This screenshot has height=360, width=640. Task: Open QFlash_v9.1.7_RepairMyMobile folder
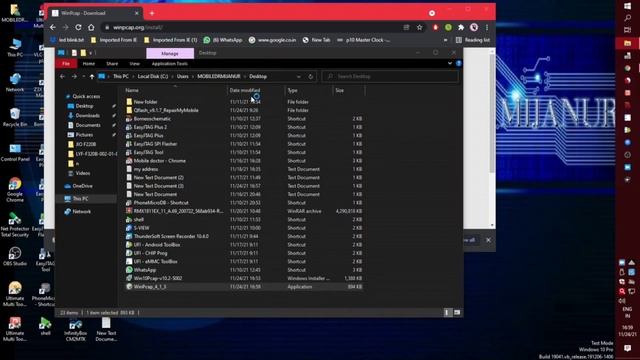(244, 110)
